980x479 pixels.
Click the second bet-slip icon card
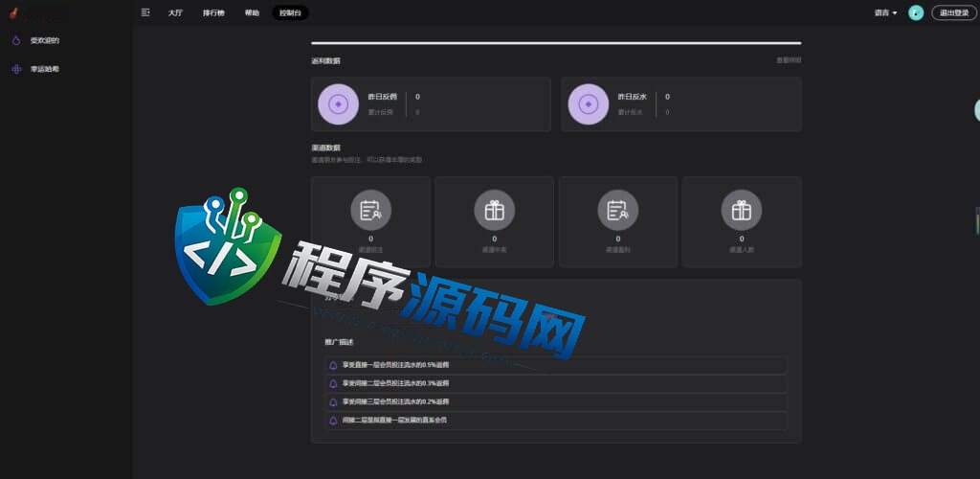[x=618, y=222]
